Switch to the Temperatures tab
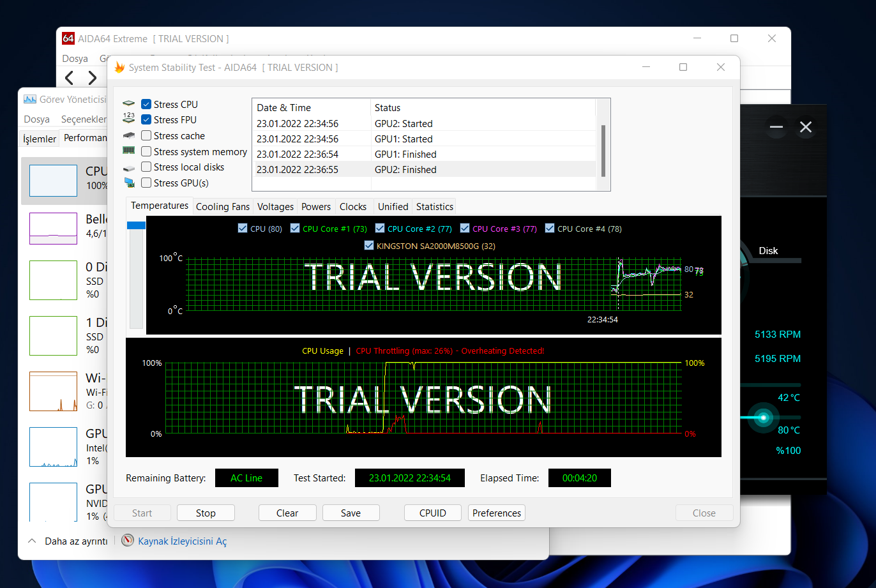Screen dimensions: 876x588 160,206
